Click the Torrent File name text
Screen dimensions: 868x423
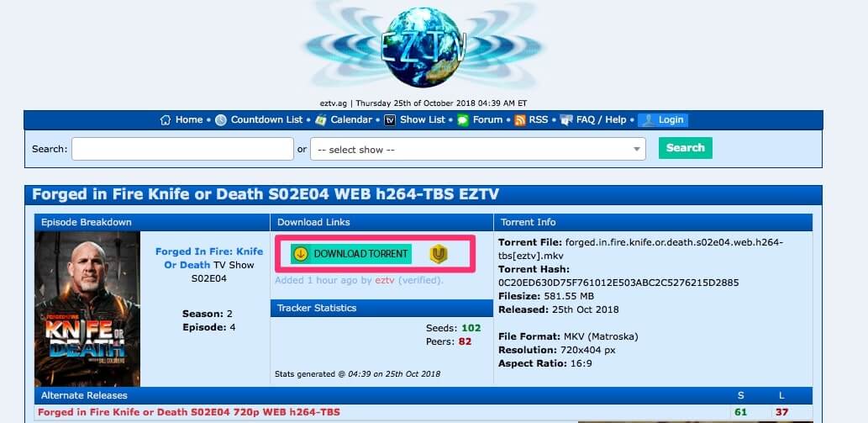coord(640,249)
